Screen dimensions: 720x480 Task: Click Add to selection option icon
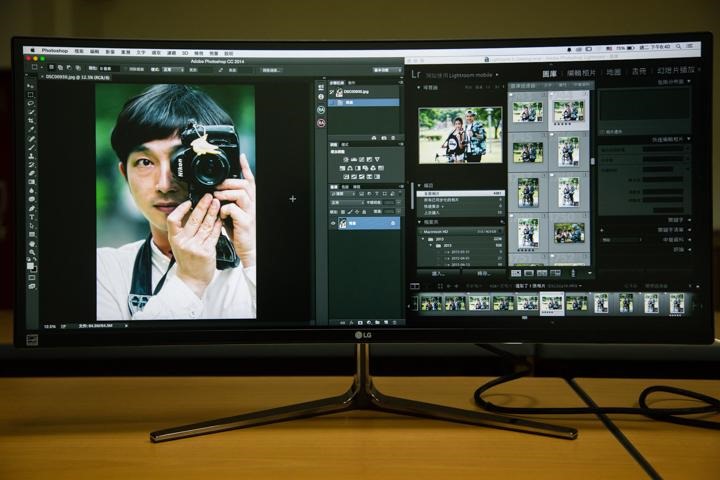[x=60, y=68]
